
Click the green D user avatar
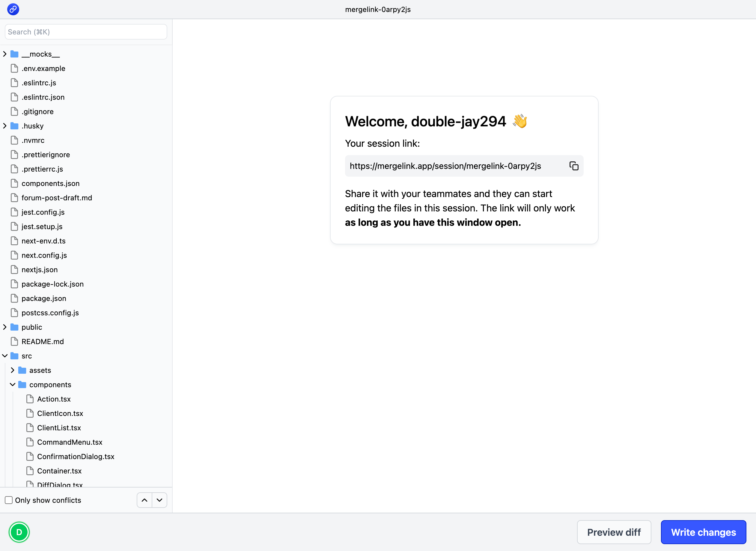coord(19,532)
